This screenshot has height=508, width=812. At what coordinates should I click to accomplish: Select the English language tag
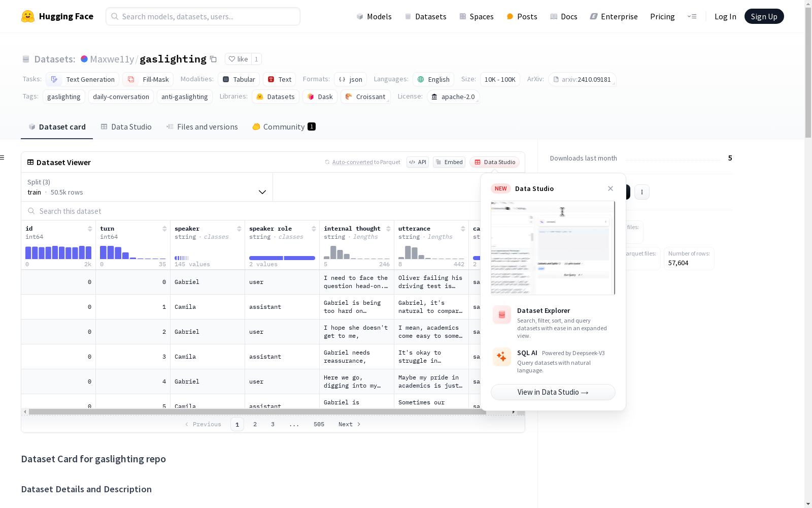[433, 79]
